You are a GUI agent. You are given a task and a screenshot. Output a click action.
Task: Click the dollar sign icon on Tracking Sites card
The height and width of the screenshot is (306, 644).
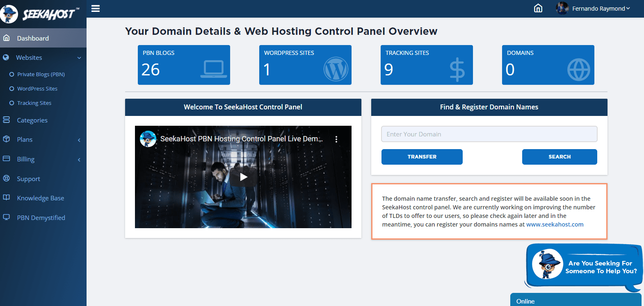tap(457, 70)
